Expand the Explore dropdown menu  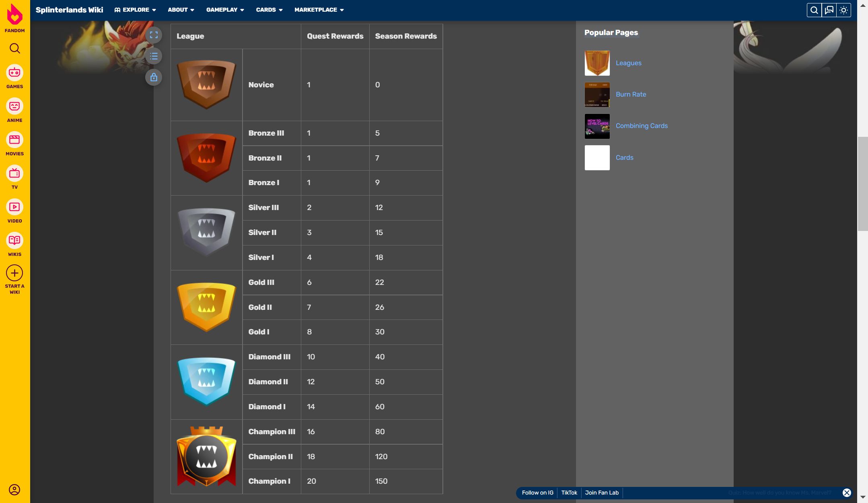[135, 10]
